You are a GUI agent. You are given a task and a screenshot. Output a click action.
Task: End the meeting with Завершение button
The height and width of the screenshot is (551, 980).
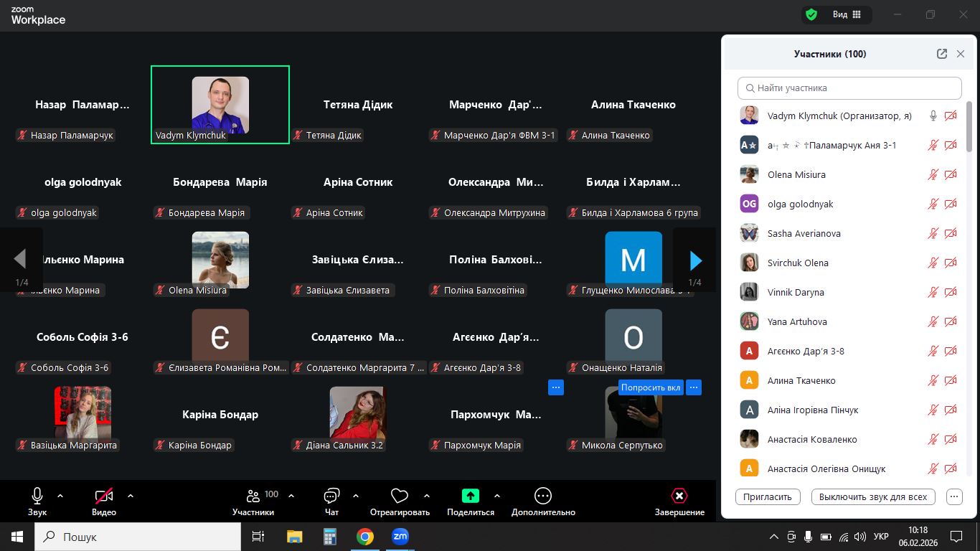coord(679,501)
